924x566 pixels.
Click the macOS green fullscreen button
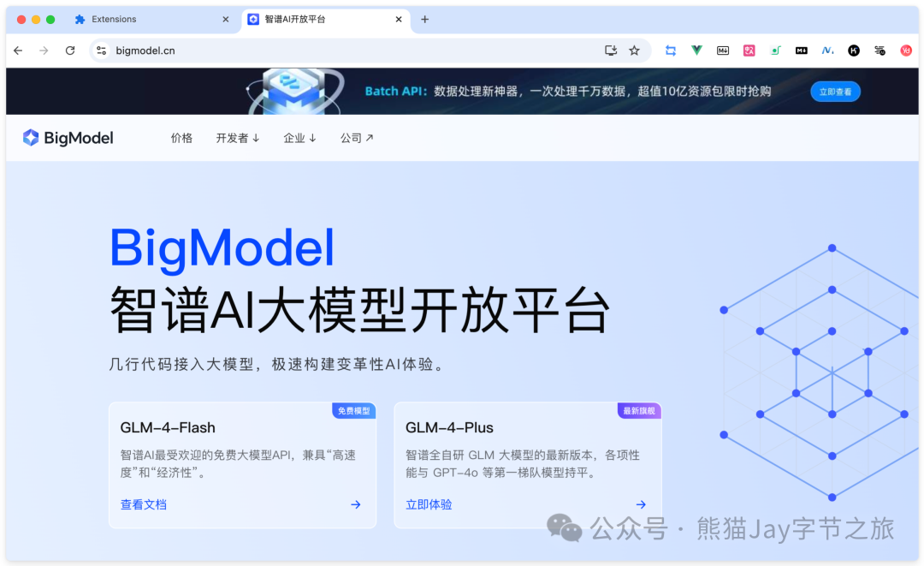click(50, 20)
